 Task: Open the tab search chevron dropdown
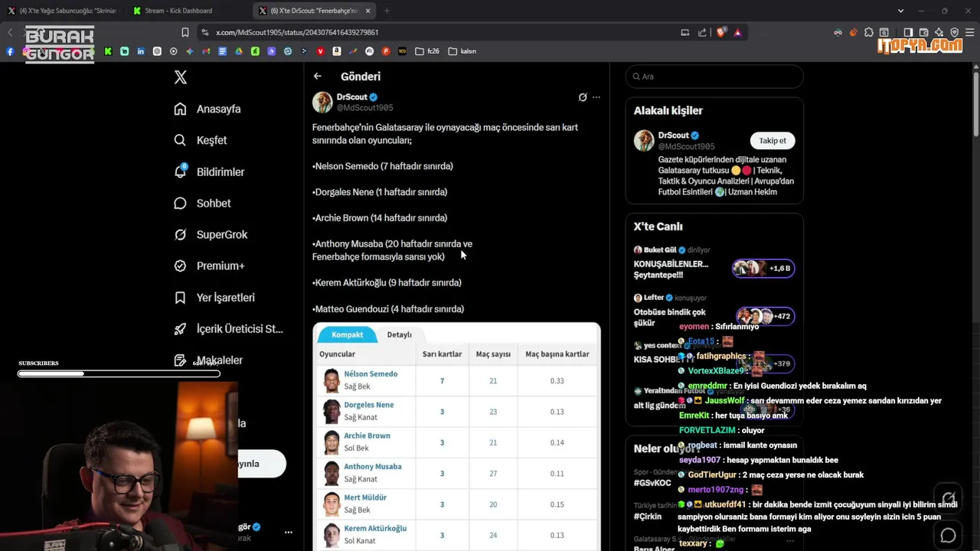coord(900,11)
